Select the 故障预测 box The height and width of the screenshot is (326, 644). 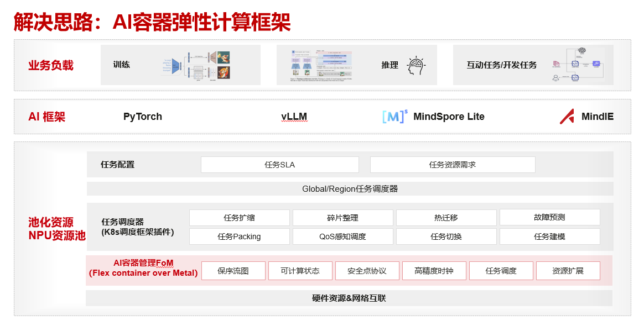coord(549,218)
